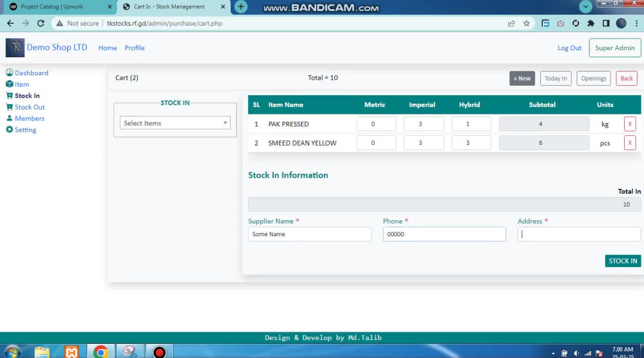Open File Explorer from the taskbar
Image resolution: width=644 pixels, height=358 pixels.
pyautogui.click(x=42, y=352)
